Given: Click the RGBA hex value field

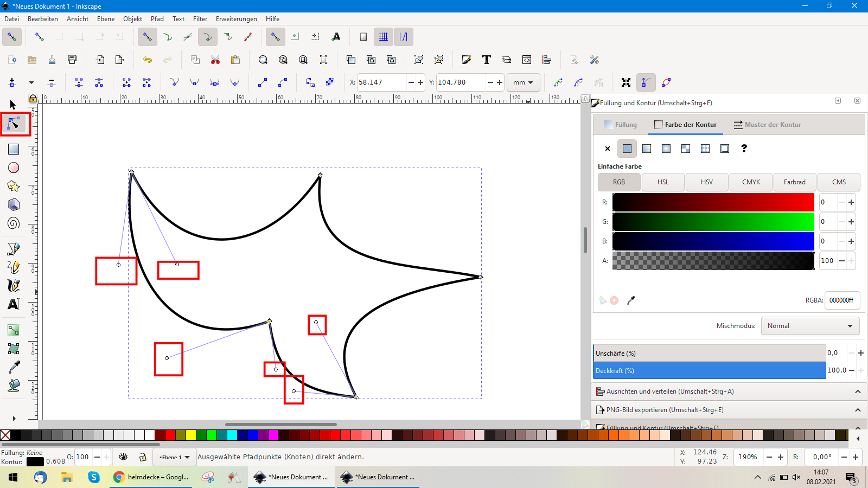Looking at the screenshot, I should coord(841,300).
